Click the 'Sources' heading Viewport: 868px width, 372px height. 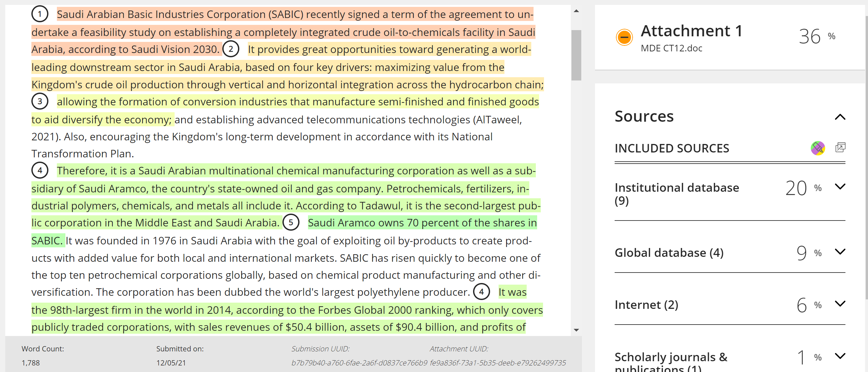[x=644, y=116]
